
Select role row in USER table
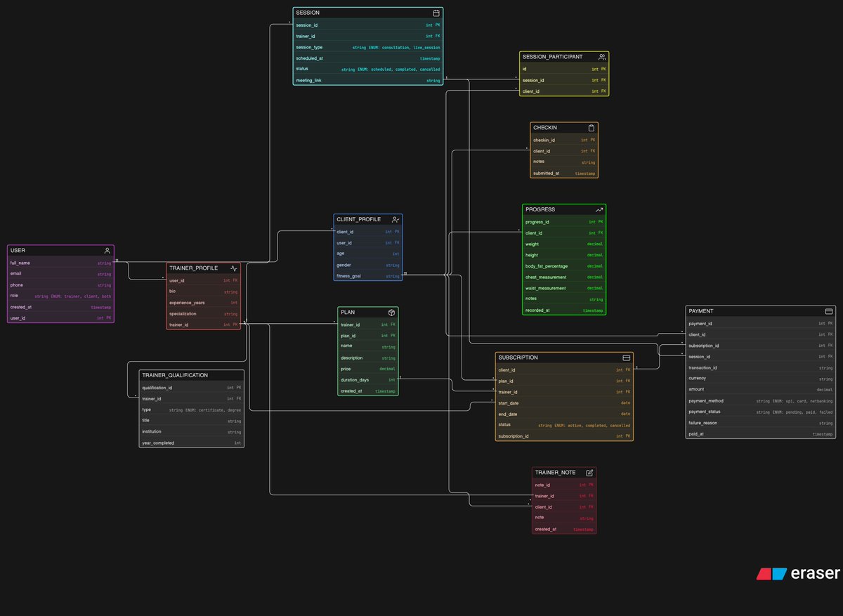click(60, 296)
